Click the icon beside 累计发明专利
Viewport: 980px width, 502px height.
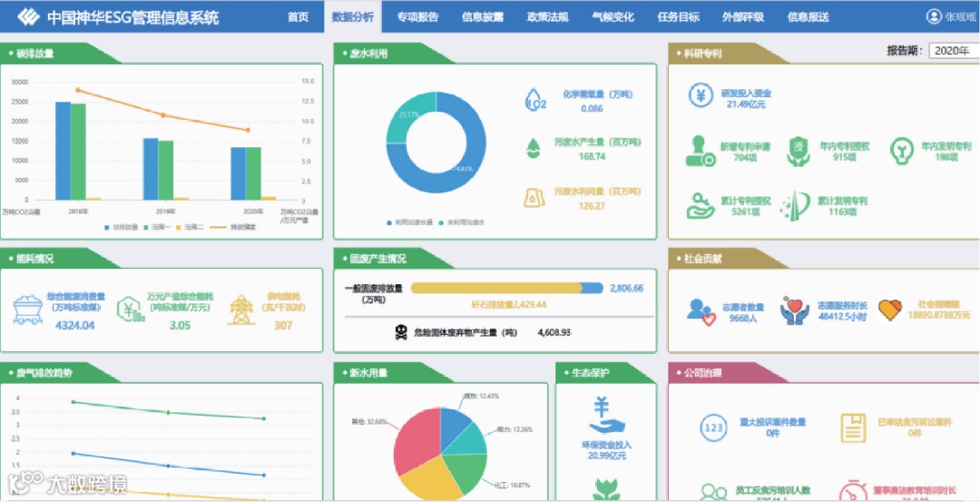[x=795, y=206]
